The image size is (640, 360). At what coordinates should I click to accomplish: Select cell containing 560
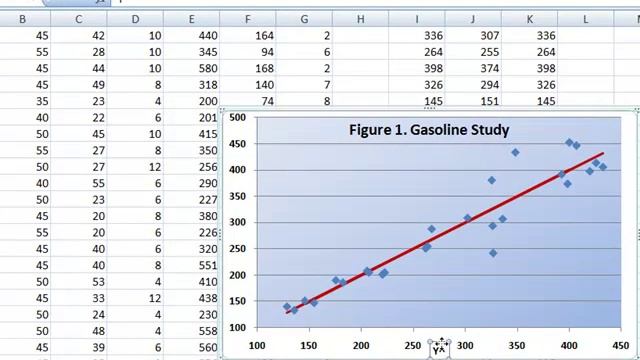(191, 347)
